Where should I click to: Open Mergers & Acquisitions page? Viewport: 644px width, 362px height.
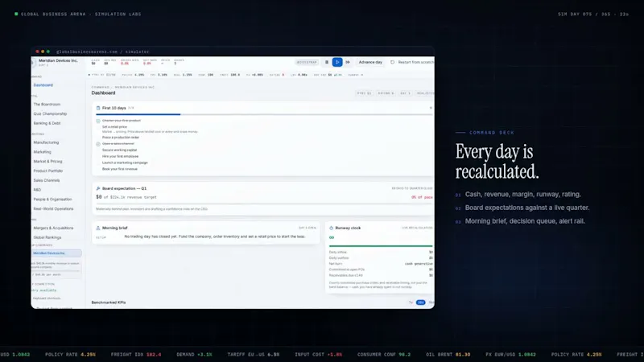point(53,228)
